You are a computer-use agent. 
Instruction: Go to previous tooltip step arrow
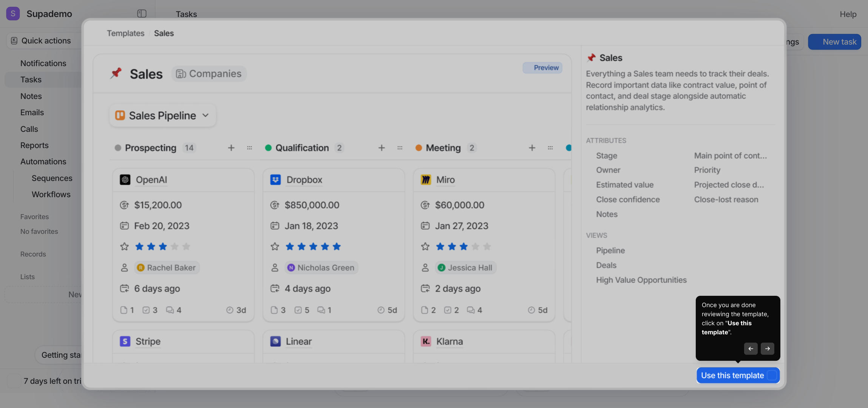click(x=751, y=349)
